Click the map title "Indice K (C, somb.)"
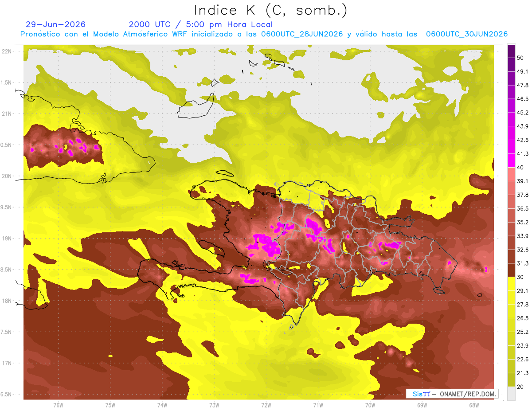Screen dimensions: 532x411 pyautogui.click(x=271, y=10)
